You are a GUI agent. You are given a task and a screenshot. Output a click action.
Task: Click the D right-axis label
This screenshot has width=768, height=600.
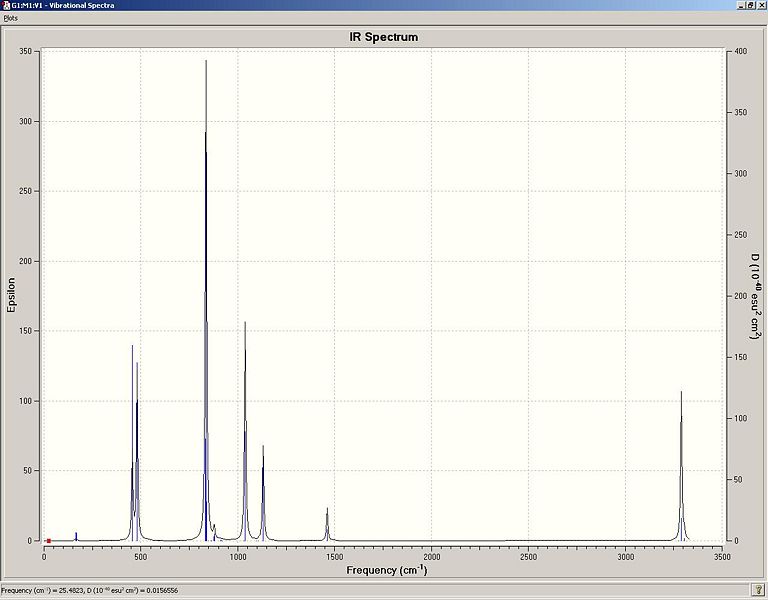(x=756, y=296)
